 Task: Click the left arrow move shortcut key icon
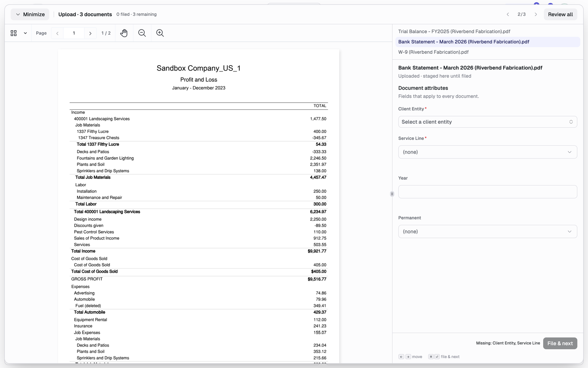click(x=401, y=357)
